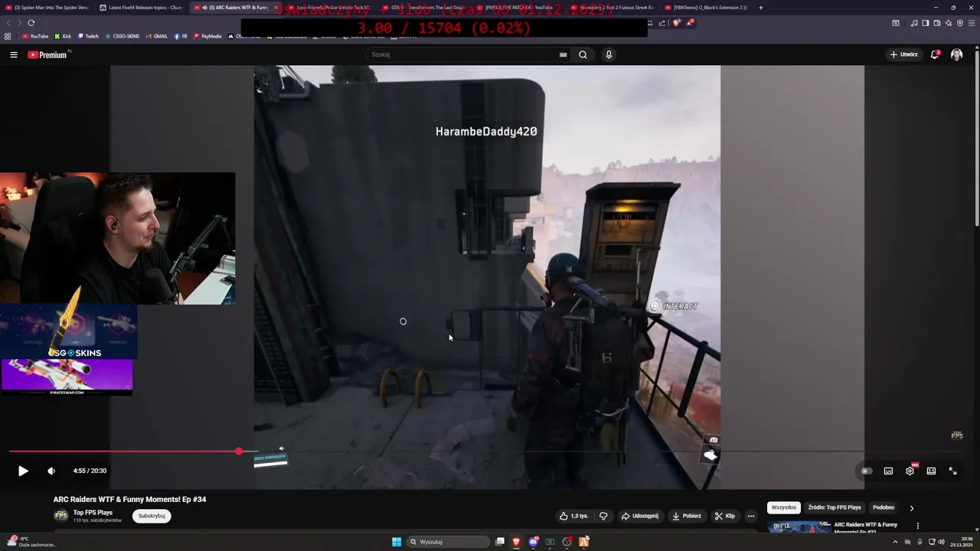Click the page vertical scrollbar

pos(977,138)
